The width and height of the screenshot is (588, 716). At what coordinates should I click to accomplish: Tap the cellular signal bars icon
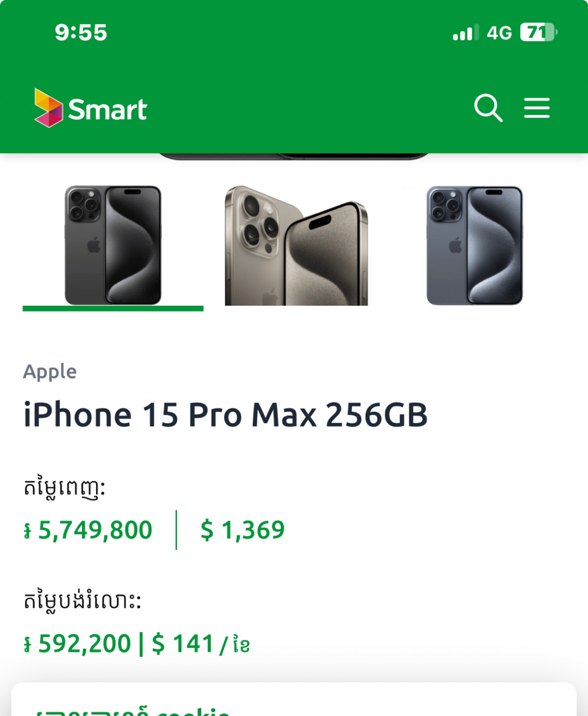(465, 33)
